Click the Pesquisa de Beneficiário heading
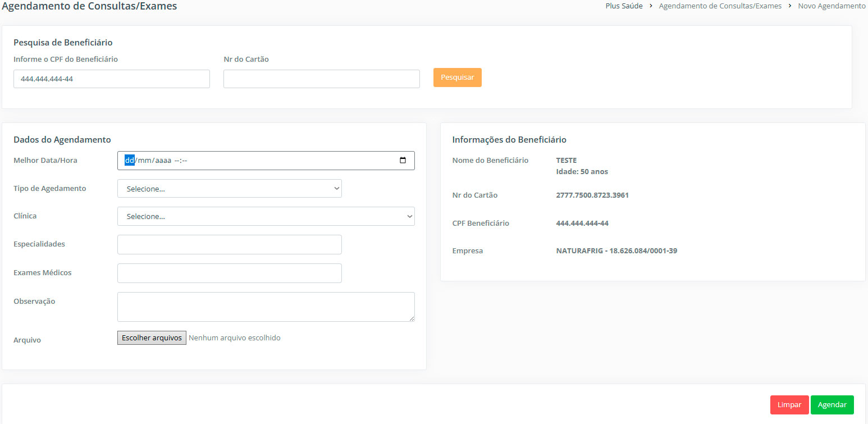Screen dimensions: 868x424 pos(63,42)
